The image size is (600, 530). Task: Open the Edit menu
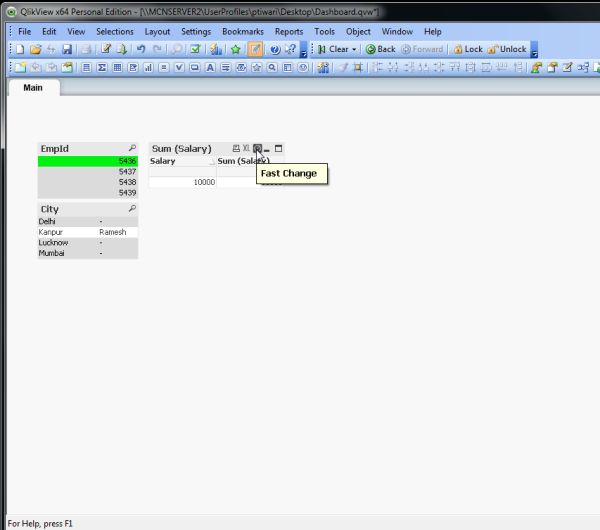point(49,31)
